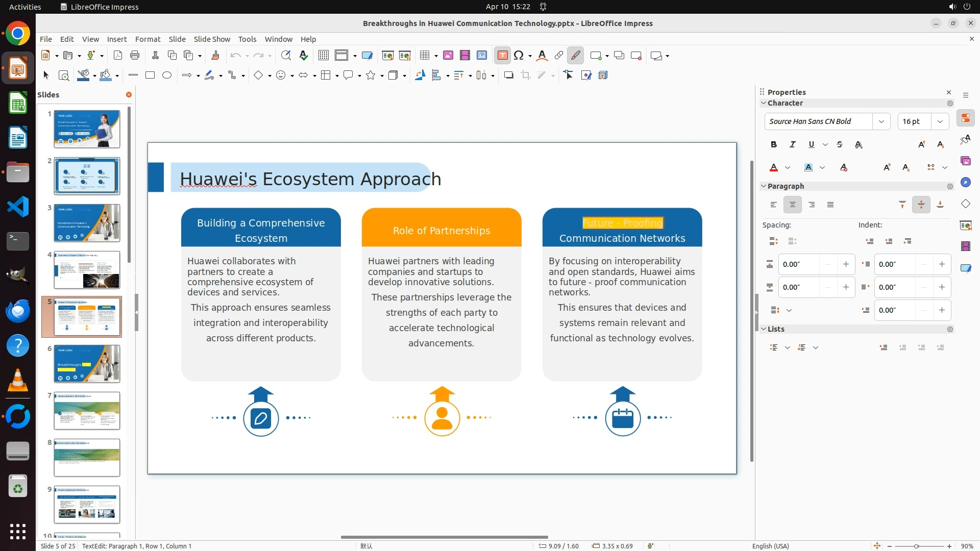Open the font size dropdown
Viewport: 980px width, 551px height.
click(940, 121)
